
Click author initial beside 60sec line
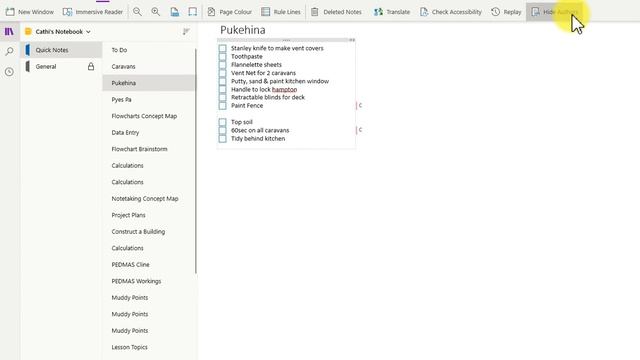360,130
